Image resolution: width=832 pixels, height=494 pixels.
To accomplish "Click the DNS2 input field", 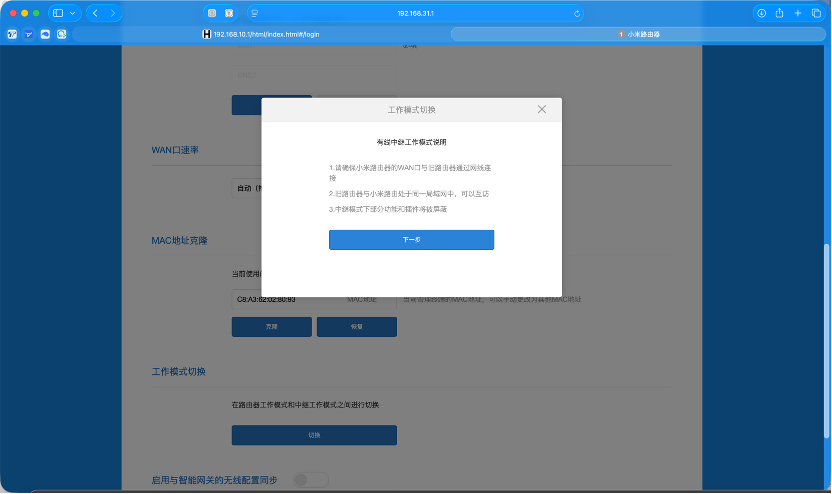I will [314, 75].
